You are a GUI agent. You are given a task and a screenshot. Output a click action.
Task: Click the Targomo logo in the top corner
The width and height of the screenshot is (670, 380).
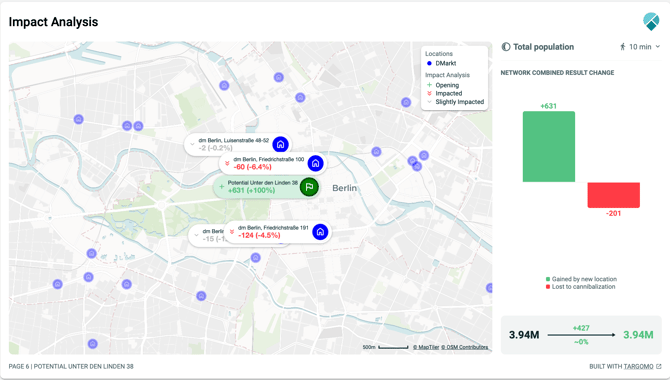point(651,21)
